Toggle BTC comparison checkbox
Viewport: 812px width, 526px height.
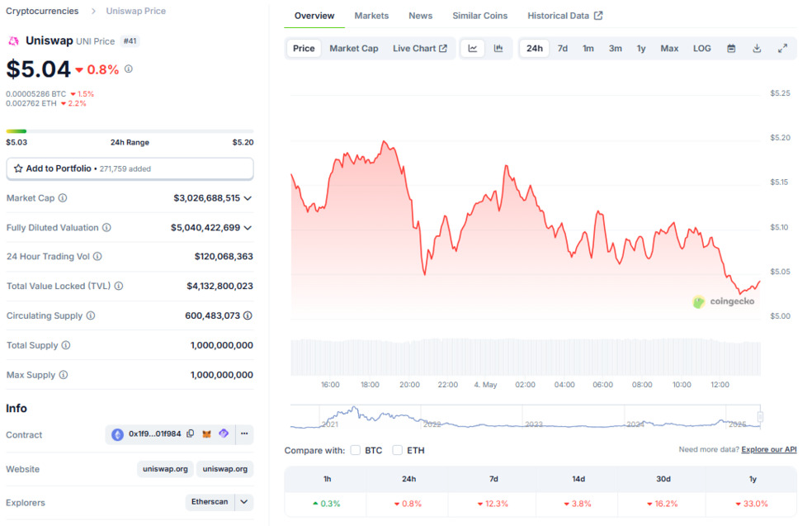[x=355, y=450]
